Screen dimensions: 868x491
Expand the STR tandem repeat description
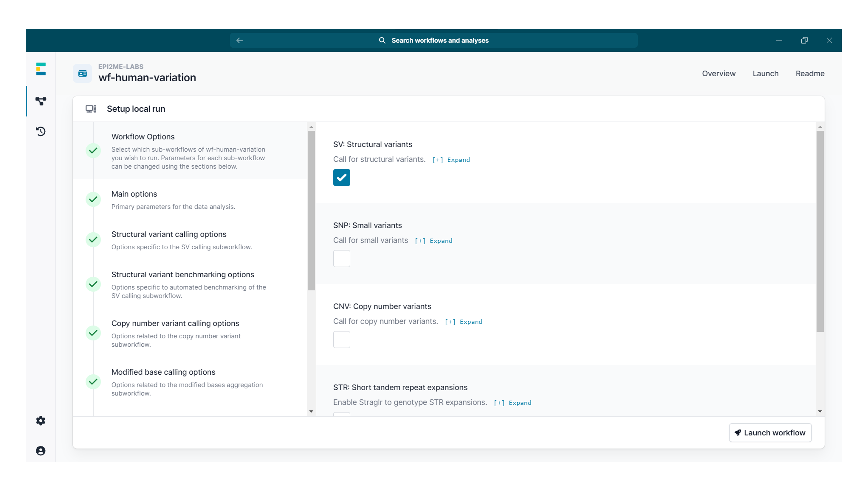tap(512, 403)
